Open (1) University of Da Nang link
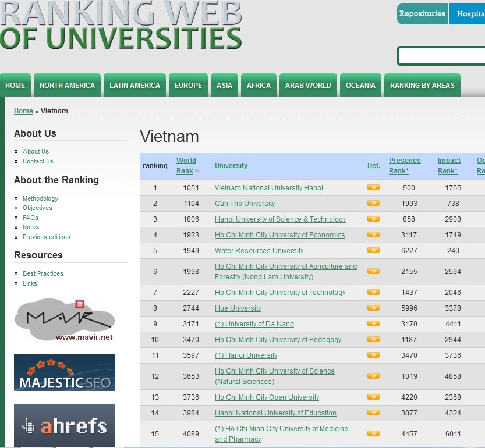Viewport: 485px width, 448px height. [254, 324]
